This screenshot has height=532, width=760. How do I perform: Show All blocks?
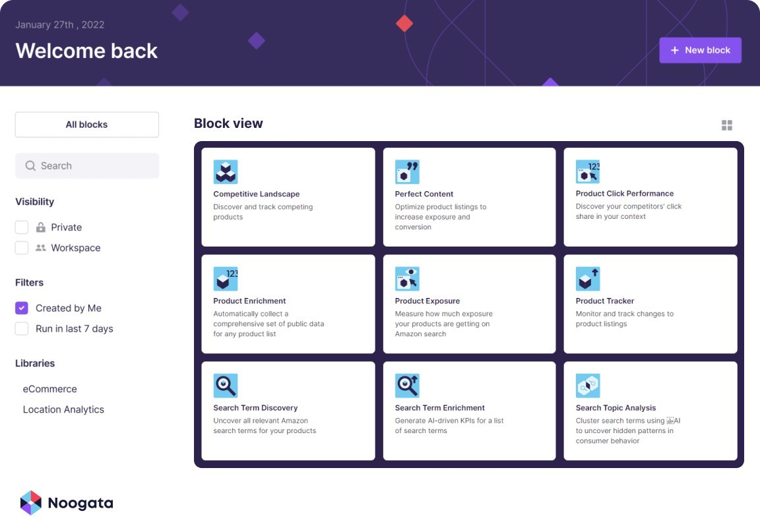pos(87,125)
